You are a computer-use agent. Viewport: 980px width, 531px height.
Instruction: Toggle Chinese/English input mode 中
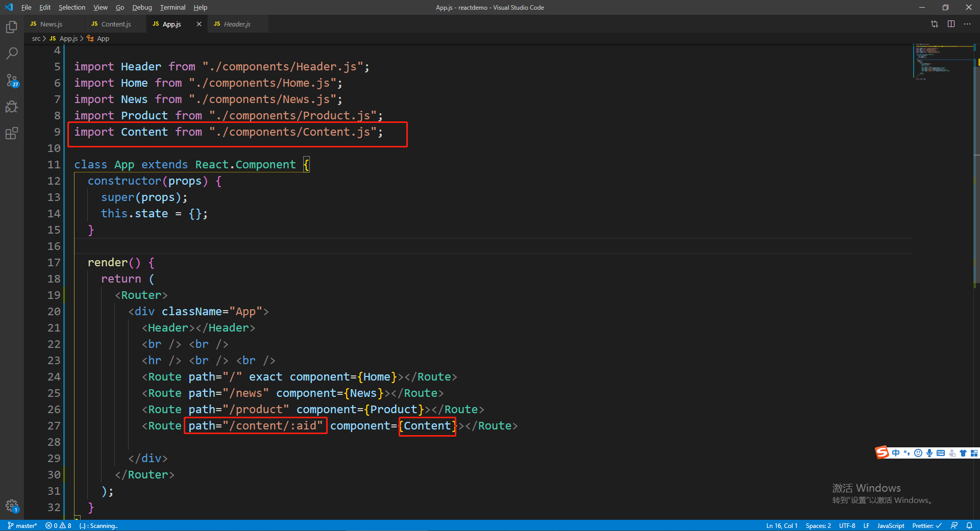point(896,453)
